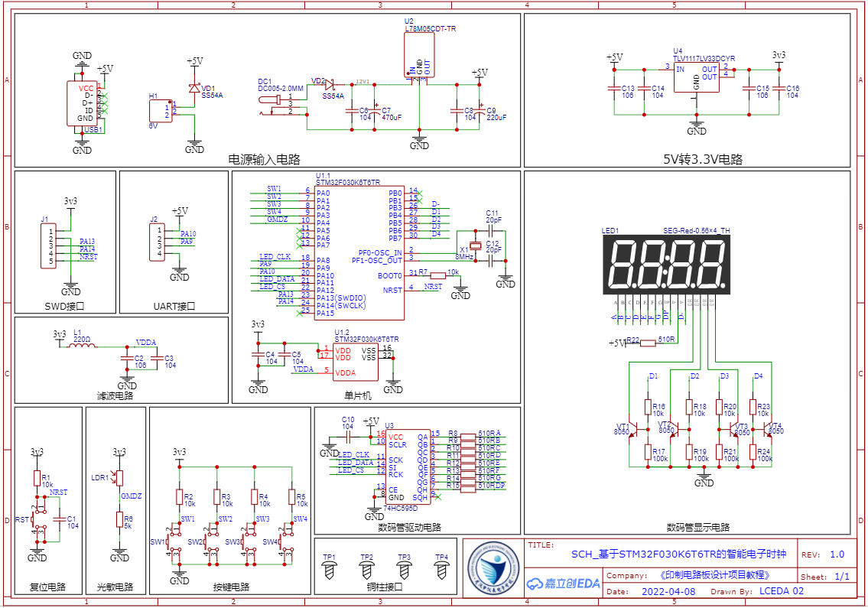868x608 pixels.
Task: Select the R6 5k resistor symbol
Action: point(119,519)
